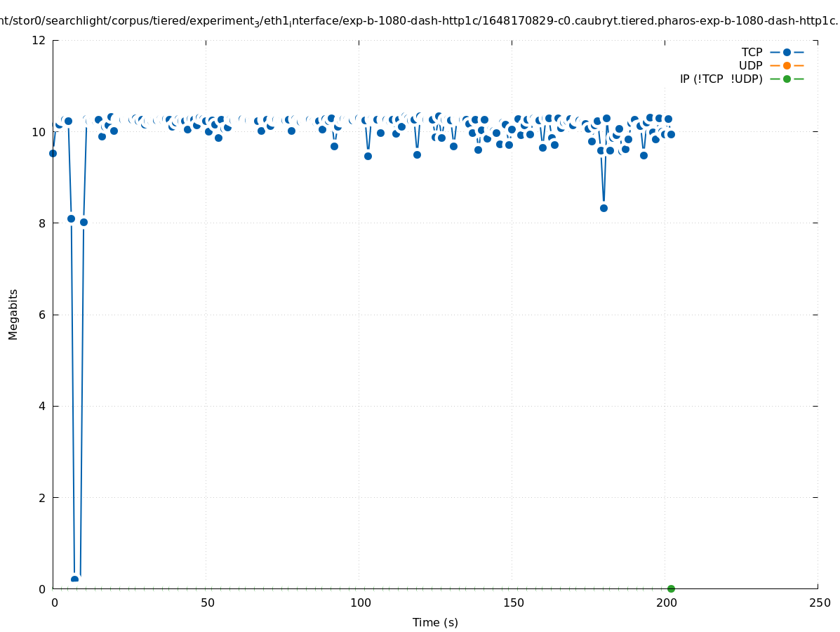
Task: Click the 250 tick label on the x-axis
Action: [x=818, y=603]
